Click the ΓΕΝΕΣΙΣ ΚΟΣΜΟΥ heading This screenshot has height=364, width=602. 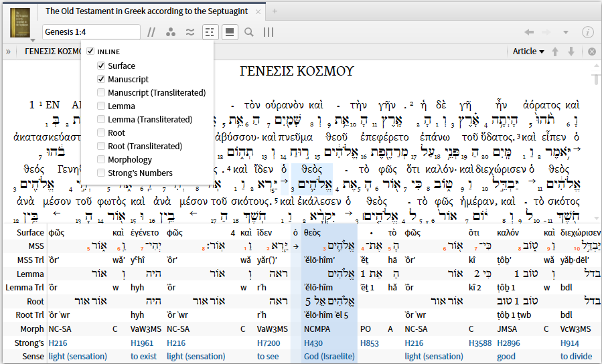point(297,72)
